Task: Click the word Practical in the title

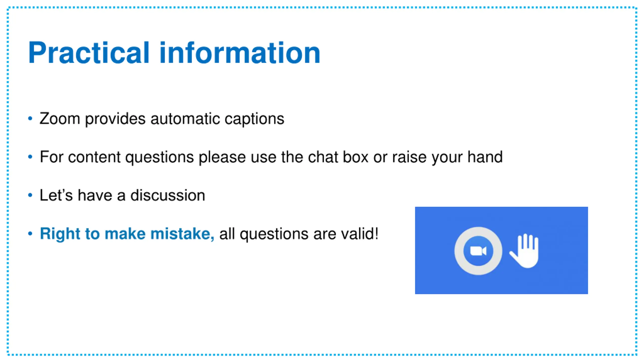Action: pos(89,53)
